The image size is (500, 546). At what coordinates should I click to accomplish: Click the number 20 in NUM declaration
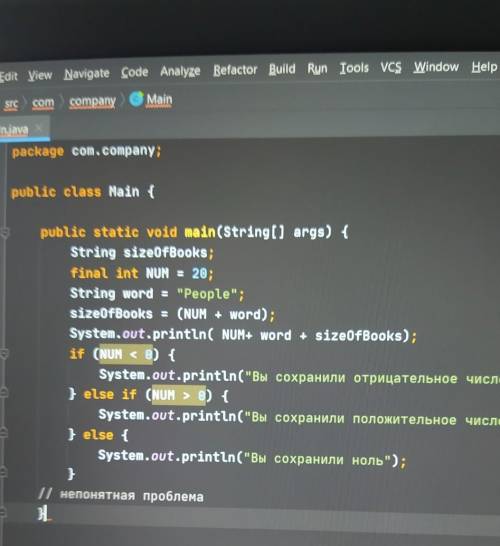click(200, 274)
